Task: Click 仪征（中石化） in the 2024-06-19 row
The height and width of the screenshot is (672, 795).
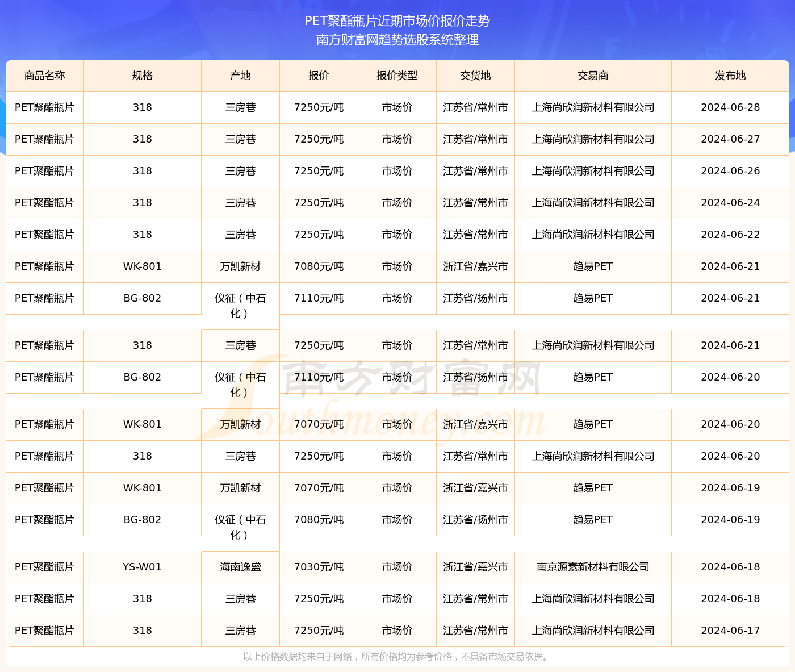Action: point(241,527)
